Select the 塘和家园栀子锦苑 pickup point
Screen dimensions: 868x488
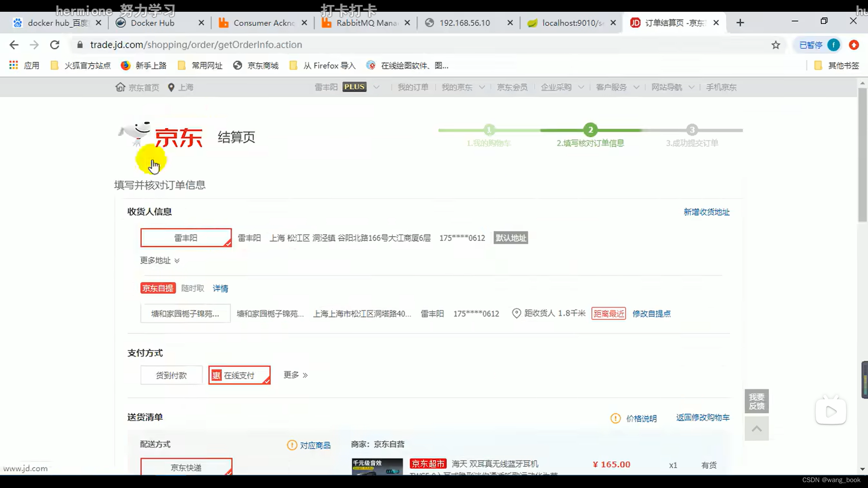click(185, 314)
